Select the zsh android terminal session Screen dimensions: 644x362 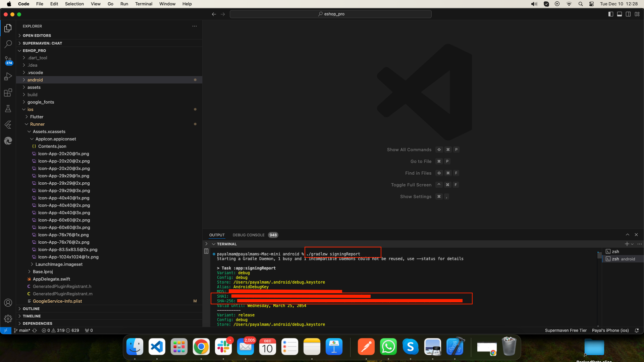coord(623,259)
